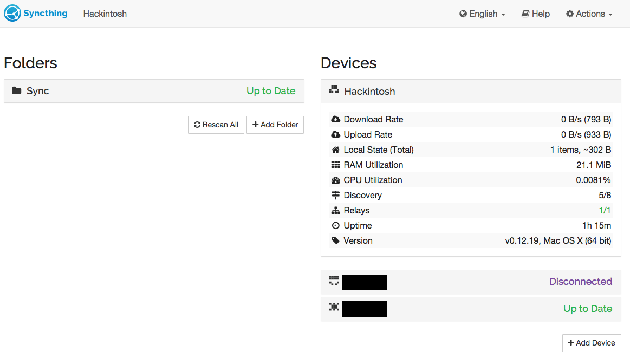
Task: Click the folder icon beside Sync
Action: pyautogui.click(x=16, y=91)
